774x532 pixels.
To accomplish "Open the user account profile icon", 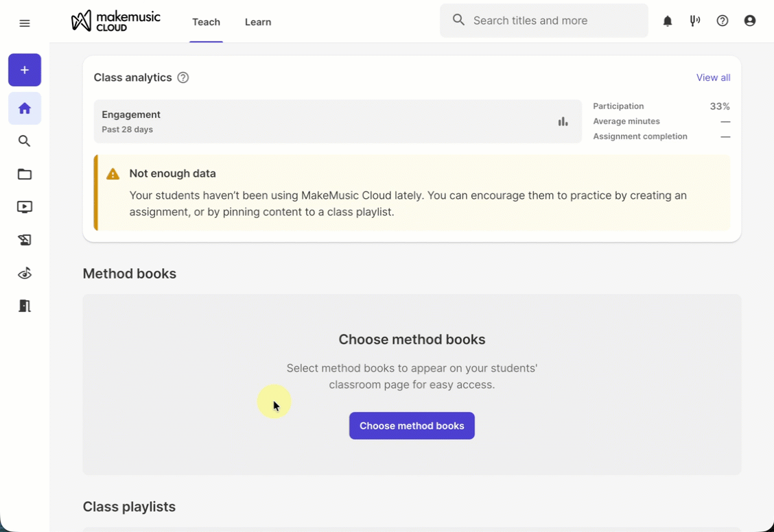I will click(x=750, y=21).
